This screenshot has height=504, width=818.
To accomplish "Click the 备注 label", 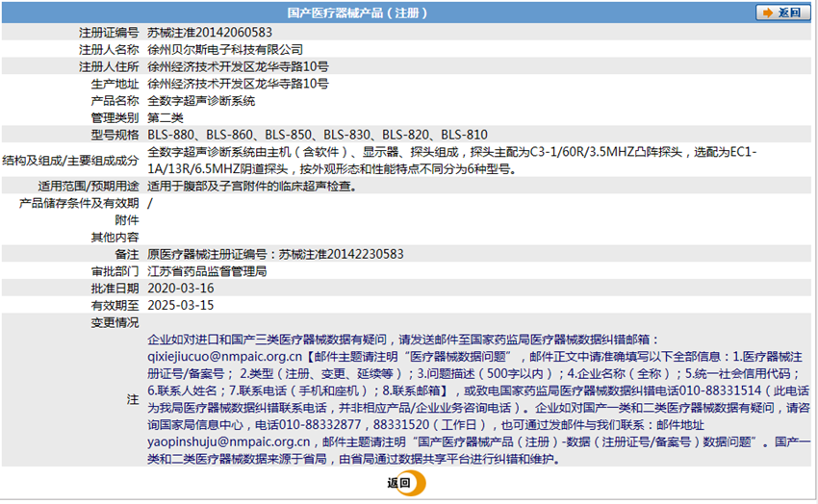I will coord(127,254).
